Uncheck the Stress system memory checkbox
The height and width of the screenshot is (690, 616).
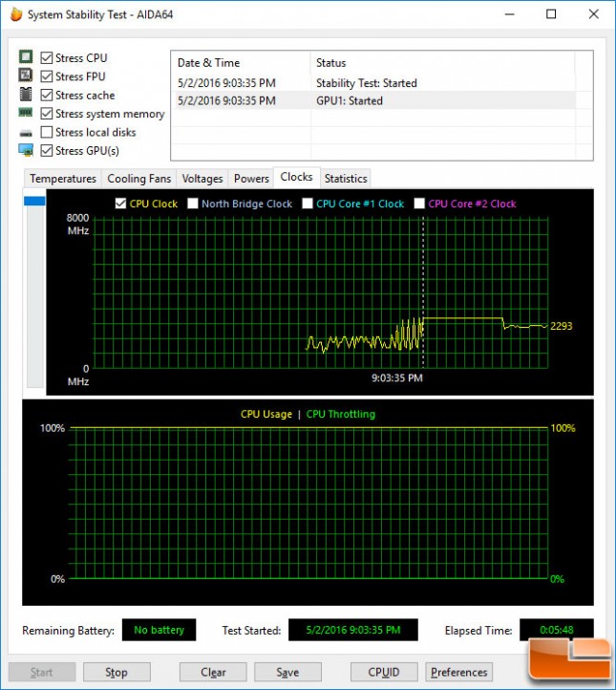click(x=46, y=114)
